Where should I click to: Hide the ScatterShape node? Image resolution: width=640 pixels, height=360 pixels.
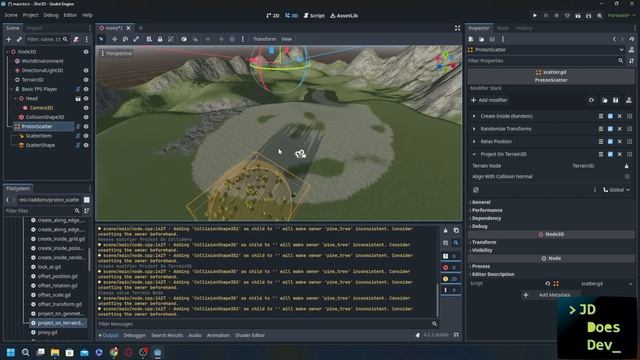point(86,145)
